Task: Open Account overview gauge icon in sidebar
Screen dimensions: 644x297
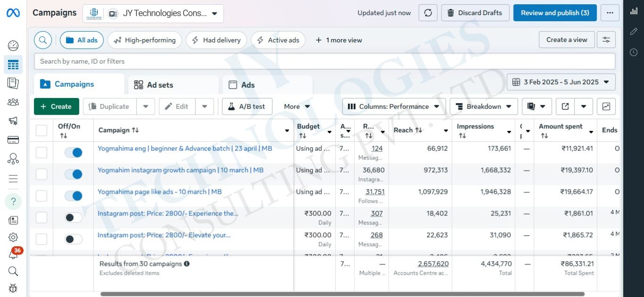Action: (13, 46)
